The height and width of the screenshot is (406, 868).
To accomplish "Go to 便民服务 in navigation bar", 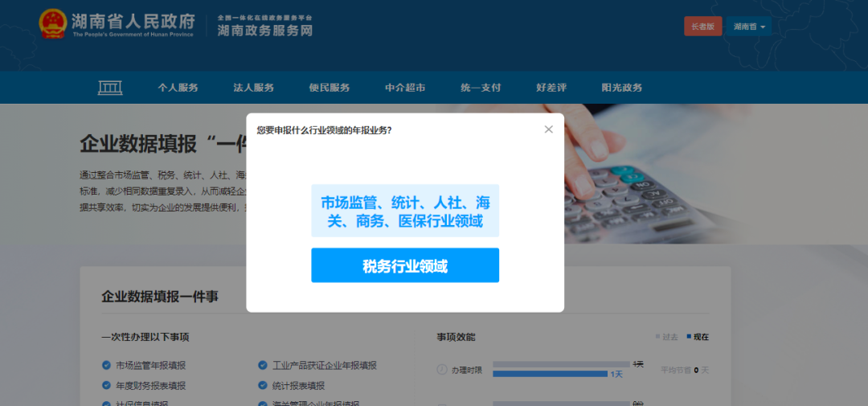I will point(330,88).
